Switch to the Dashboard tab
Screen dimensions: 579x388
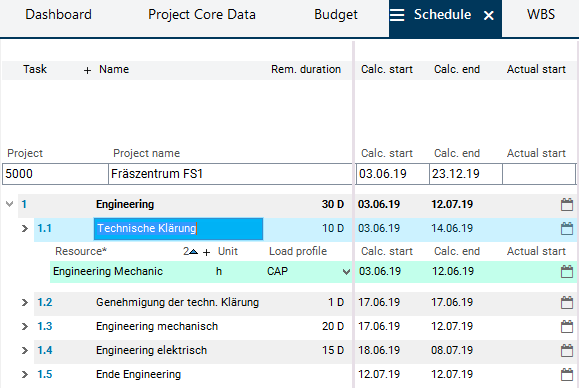click(58, 14)
